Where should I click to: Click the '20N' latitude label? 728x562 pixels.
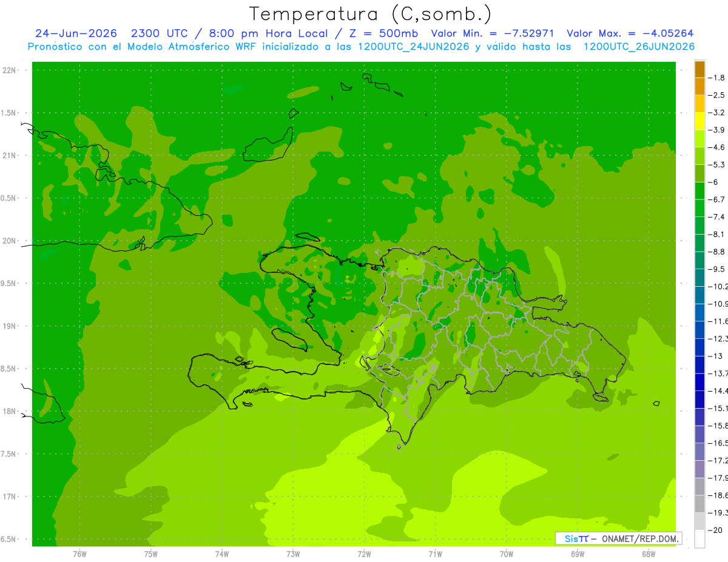(x=10, y=241)
